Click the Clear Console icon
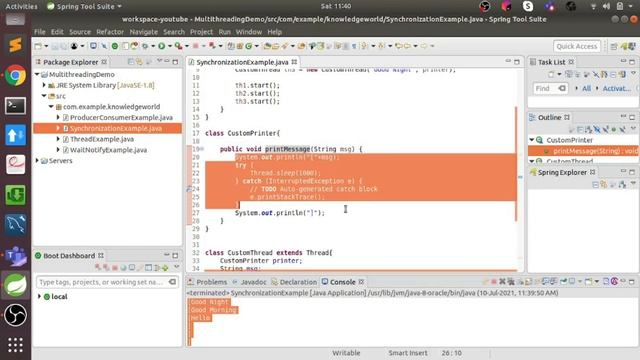 point(520,282)
